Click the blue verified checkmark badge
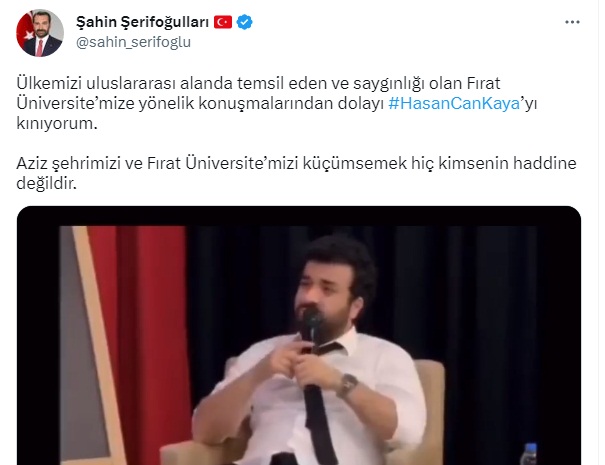The width and height of the screenshot is (605, 465). coord(244,22)
